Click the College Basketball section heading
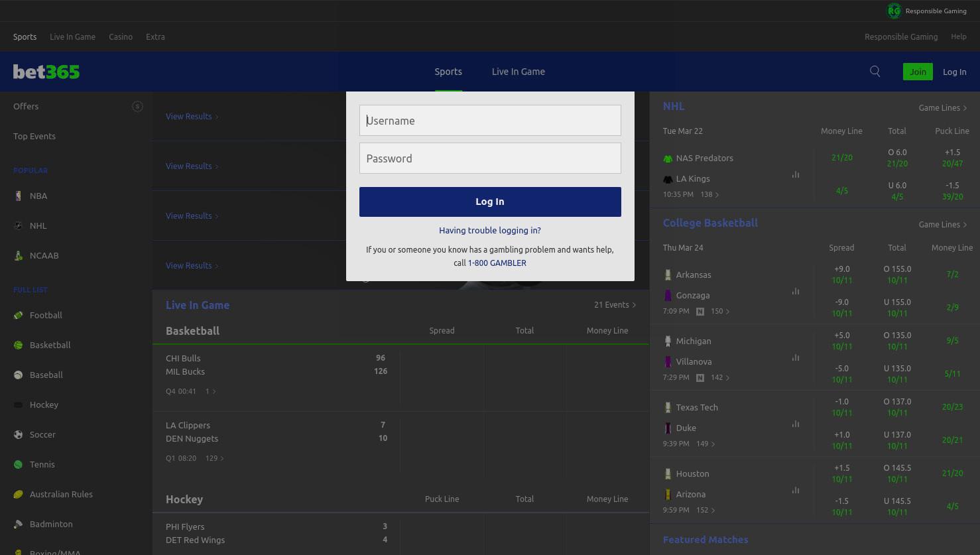The image size is (980, 555). tap(710, 223)
